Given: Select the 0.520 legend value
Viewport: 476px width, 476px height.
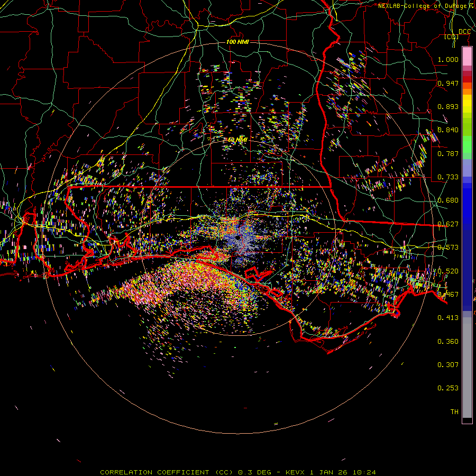Looking at the screenshot, I should tap(448, 271).
